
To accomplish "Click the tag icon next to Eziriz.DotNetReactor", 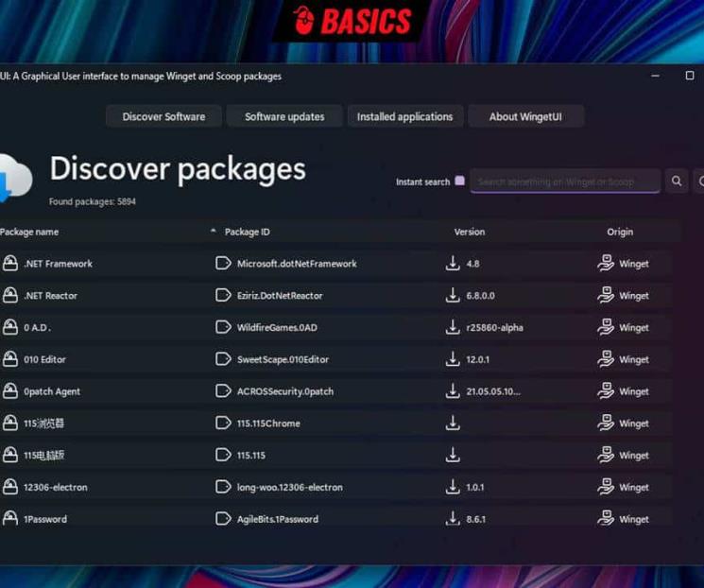I will (223, 296).
